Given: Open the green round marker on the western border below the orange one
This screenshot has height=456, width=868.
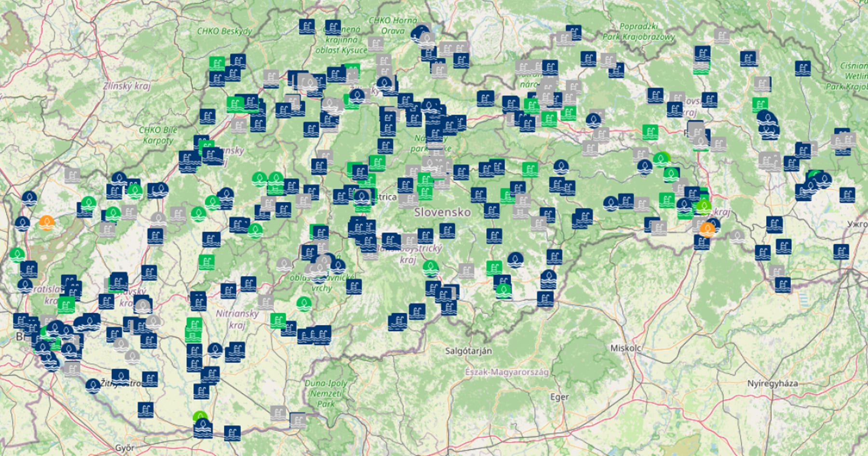Looking at the screenshot, I should click(17, 254).
